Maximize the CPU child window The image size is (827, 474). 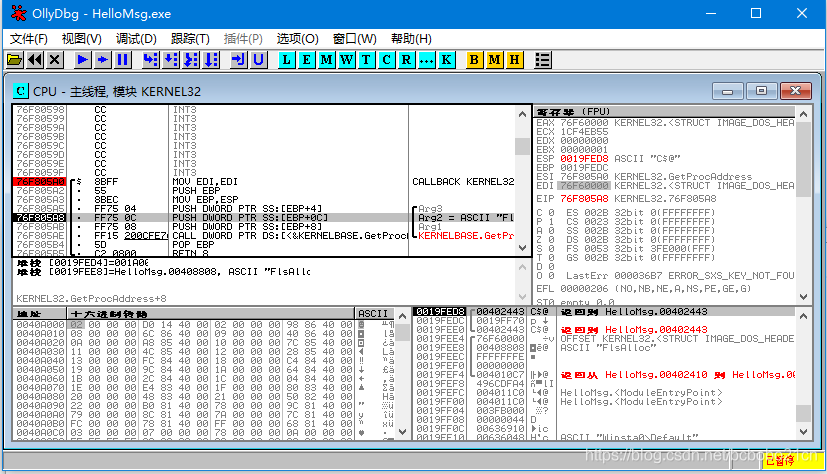[x=761, y=91]
